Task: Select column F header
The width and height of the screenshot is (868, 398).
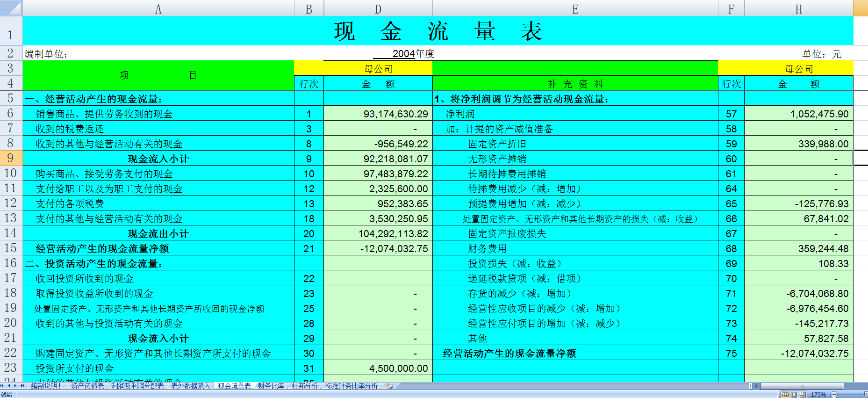Action: (731, 8)
